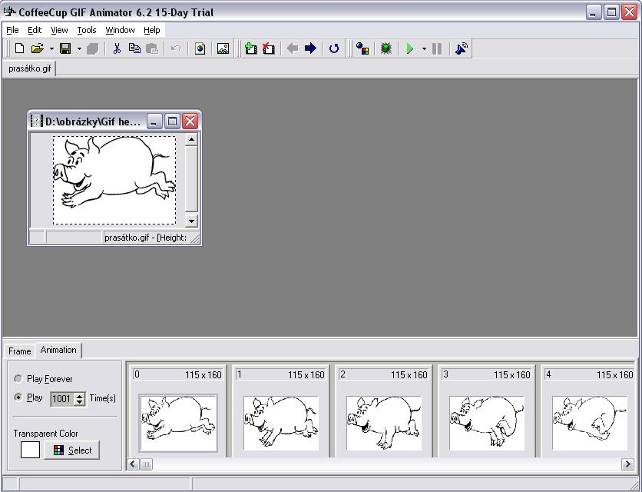Click frame strip left scroll arrow
This screenshot has height=492, width=642.
133,464
